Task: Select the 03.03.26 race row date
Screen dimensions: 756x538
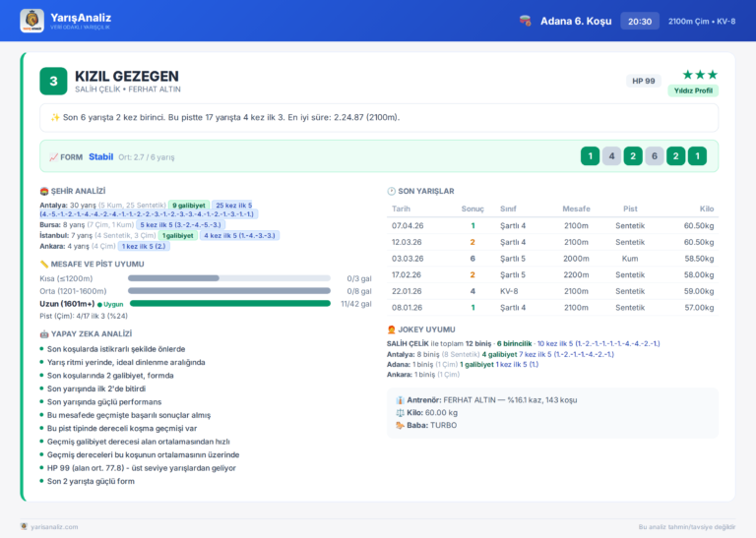Action: pos(408,259)
